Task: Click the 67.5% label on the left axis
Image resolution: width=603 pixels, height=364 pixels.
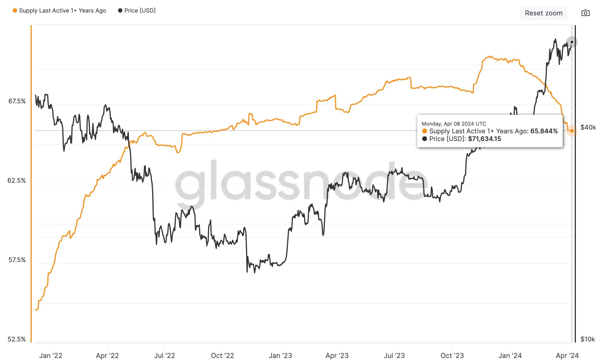Action: pos(17,101)
